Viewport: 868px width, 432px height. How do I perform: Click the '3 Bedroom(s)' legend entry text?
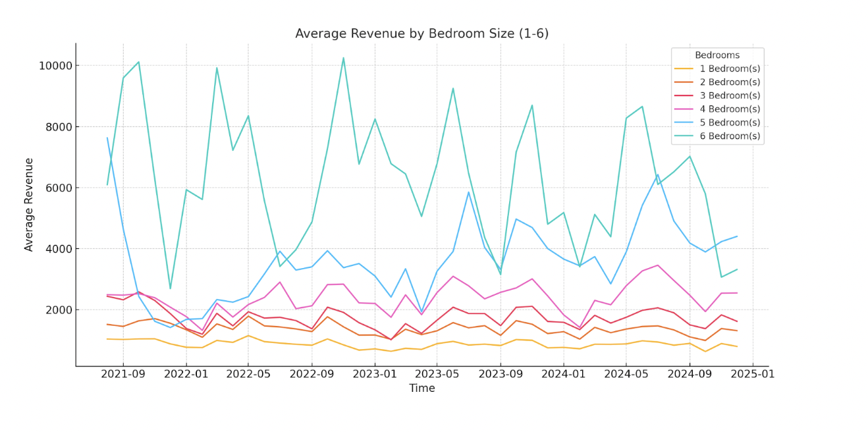[x=730, y=96]
